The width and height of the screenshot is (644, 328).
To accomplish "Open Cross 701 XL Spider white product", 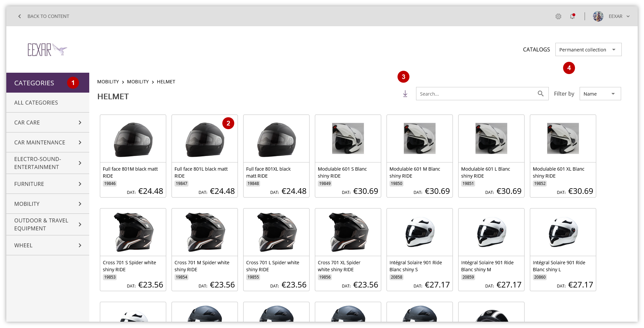I will (348, 250).
